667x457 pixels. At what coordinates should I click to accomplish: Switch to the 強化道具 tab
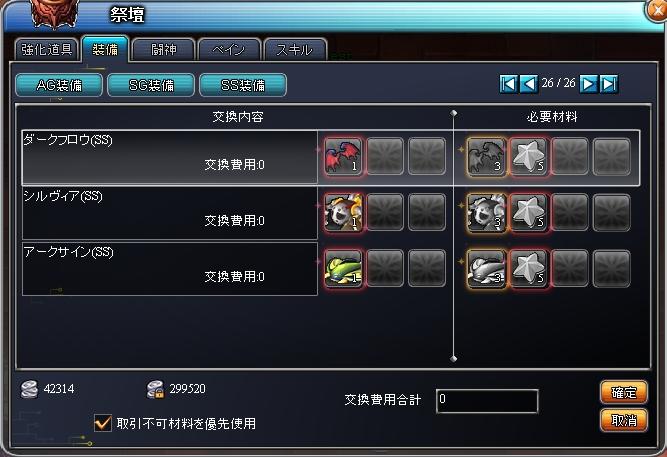[x=46, y=49]
